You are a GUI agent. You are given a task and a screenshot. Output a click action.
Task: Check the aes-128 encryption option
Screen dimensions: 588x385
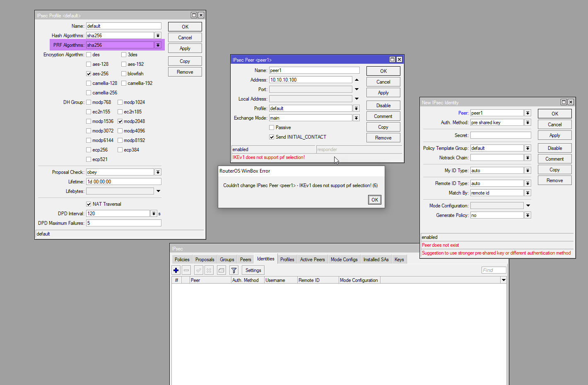89,64
